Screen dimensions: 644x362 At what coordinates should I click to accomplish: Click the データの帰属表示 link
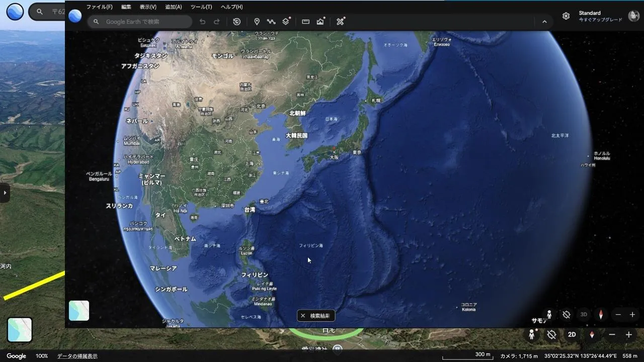pos(77,356)
